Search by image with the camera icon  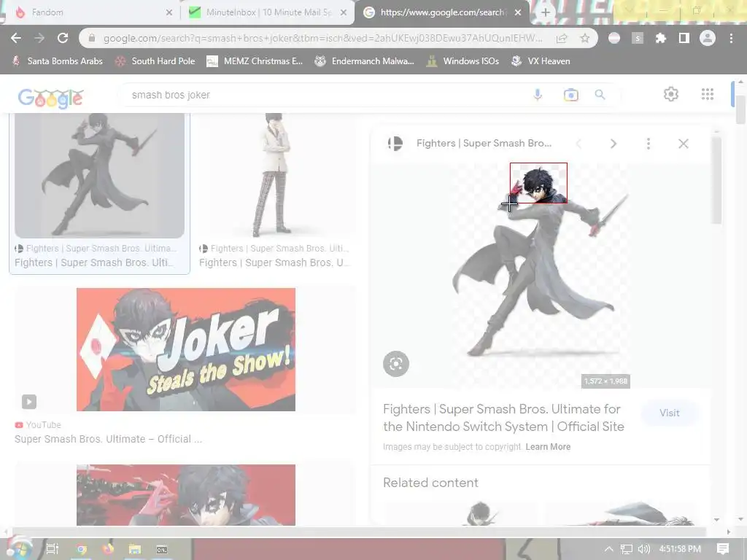point(570,95)
